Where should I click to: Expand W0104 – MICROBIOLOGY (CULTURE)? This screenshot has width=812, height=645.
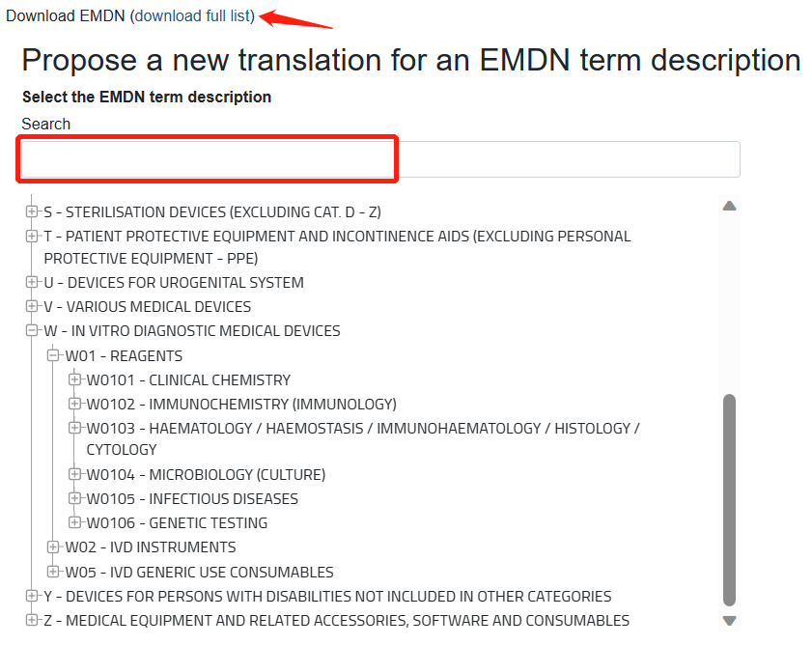pos(75,474)
